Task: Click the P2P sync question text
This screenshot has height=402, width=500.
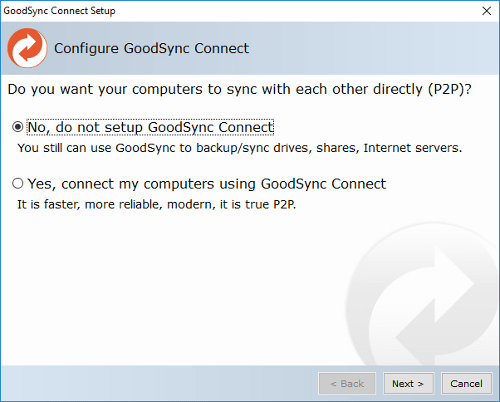Action: click(240, 89)
